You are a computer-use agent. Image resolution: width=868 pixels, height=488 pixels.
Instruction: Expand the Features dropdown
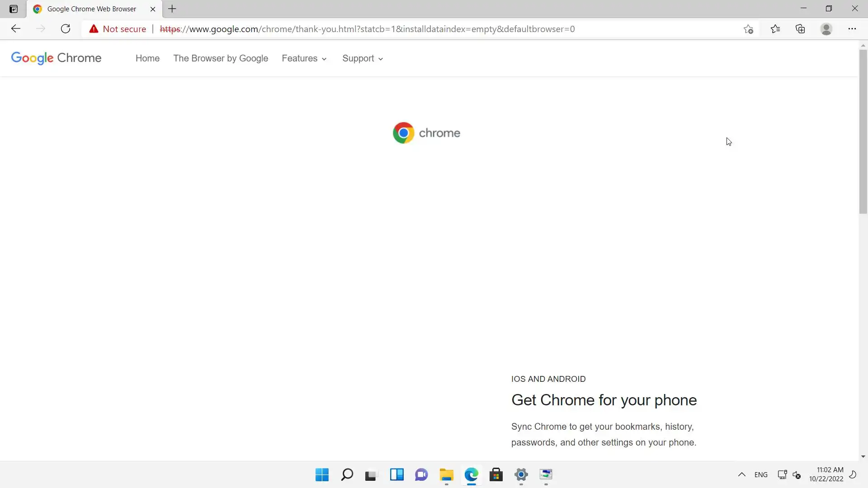pos(304,58)
